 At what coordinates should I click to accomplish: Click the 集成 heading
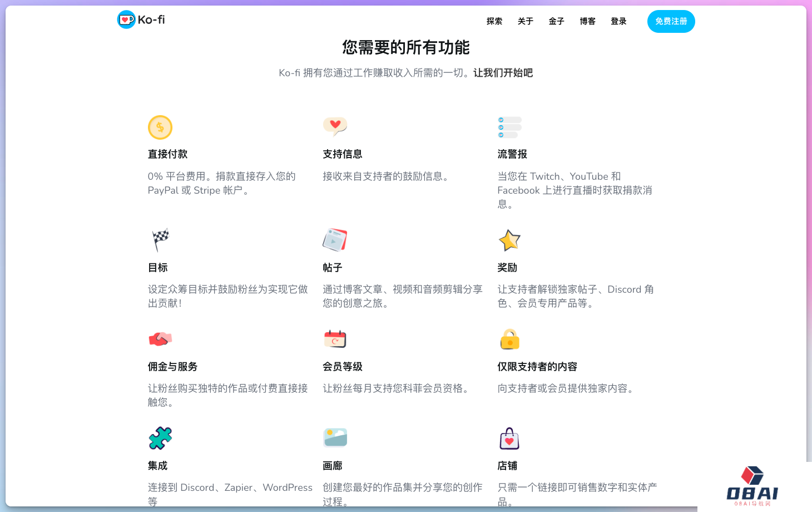[157, 466]
